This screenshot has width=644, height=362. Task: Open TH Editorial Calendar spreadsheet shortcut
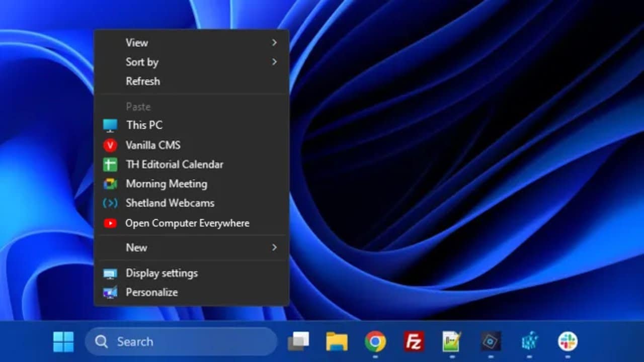click(174, 164)
